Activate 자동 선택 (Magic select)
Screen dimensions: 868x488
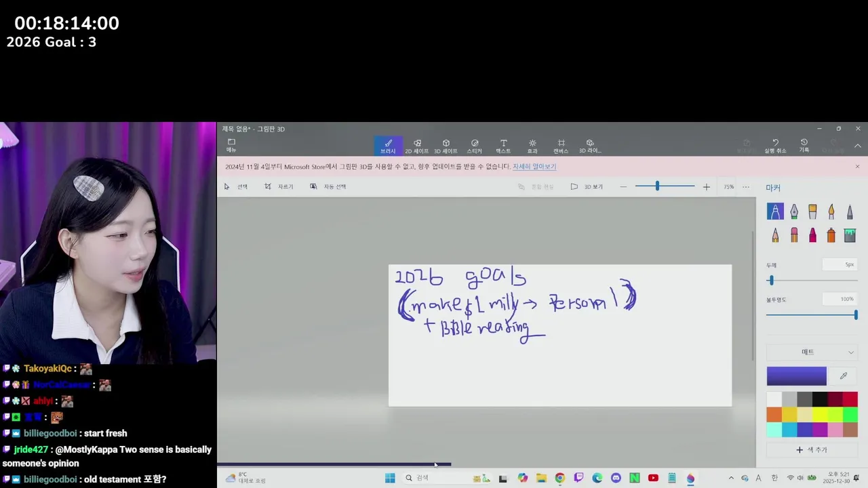point(328,186)
